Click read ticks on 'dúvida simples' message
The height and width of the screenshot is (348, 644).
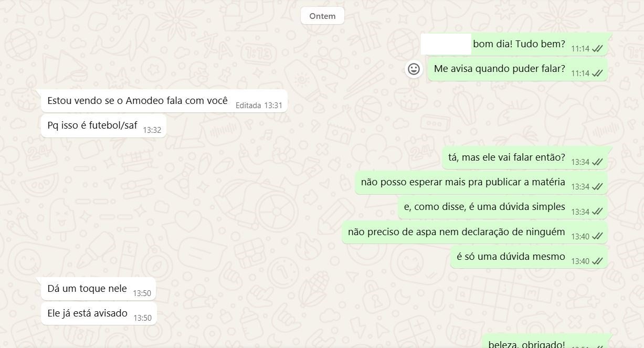pyautogui.click(x=597, y=212)
